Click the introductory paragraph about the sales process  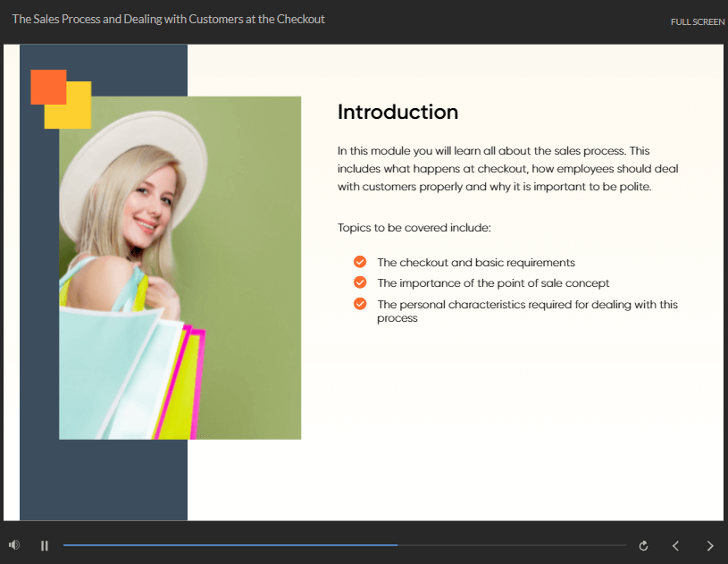507,169
